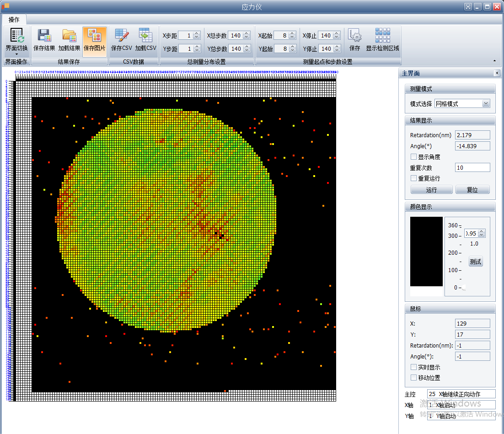504x434 pixels.
Task: Collapse the 主界面 side panel arrow
Action: click(497, 73)
